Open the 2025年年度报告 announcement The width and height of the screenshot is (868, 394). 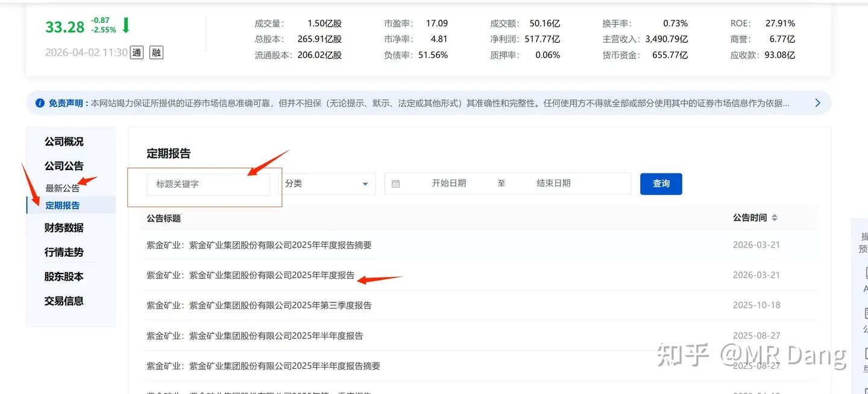click(x=248, y=275)
